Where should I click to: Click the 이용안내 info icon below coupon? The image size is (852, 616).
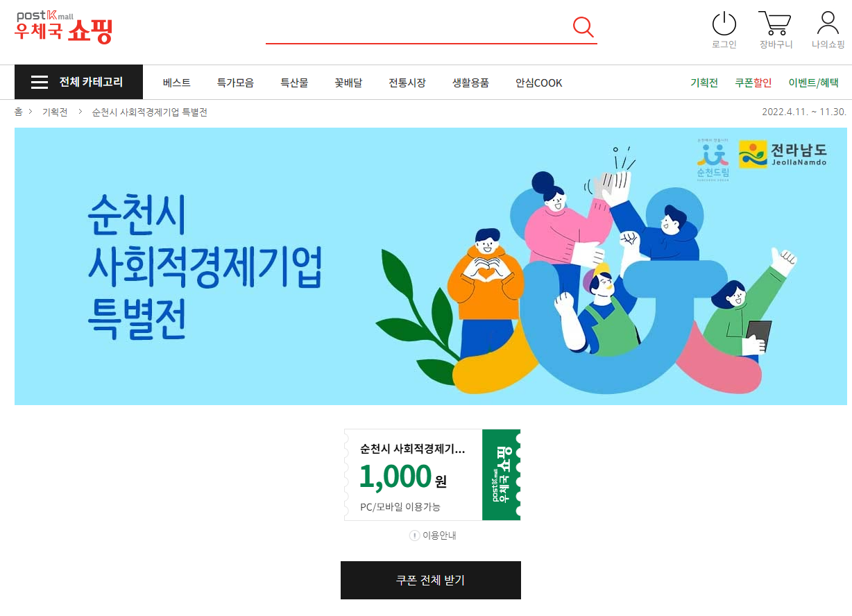pyautogui.click(x=415, y=536)
